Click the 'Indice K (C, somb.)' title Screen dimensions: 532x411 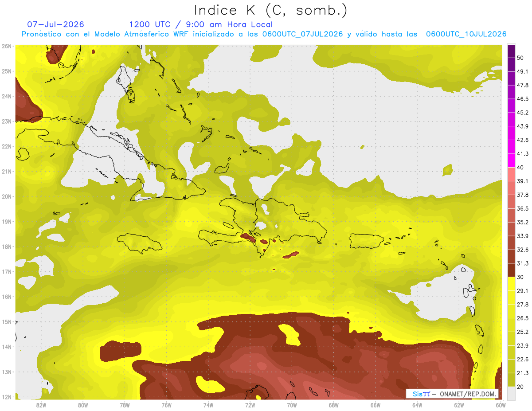pyautogui.click(x=271, y=11)
